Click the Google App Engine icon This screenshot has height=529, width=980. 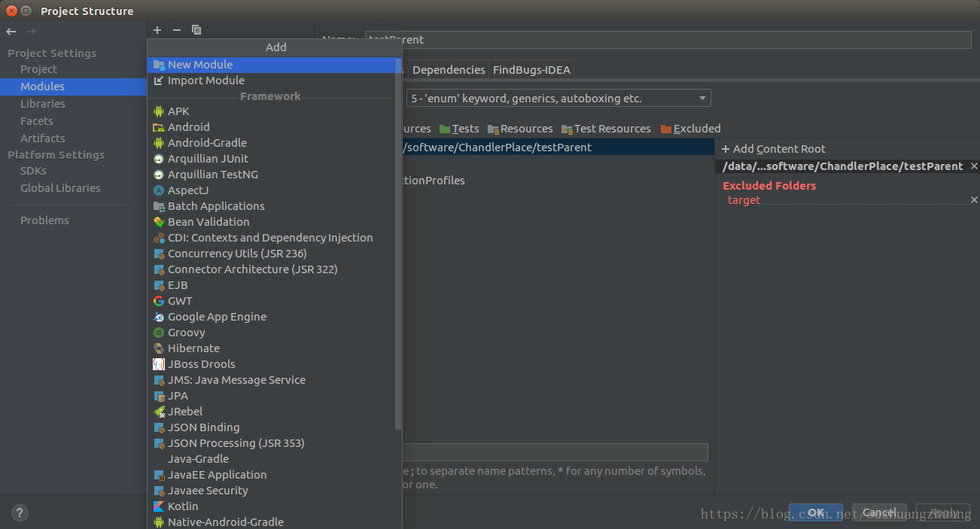[x=159, y=317]
